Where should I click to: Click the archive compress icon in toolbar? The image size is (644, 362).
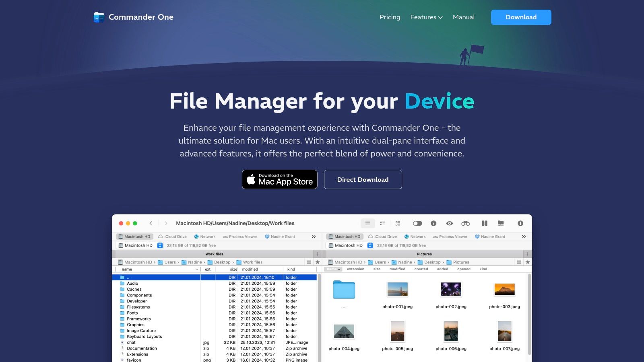click(485, 223)
